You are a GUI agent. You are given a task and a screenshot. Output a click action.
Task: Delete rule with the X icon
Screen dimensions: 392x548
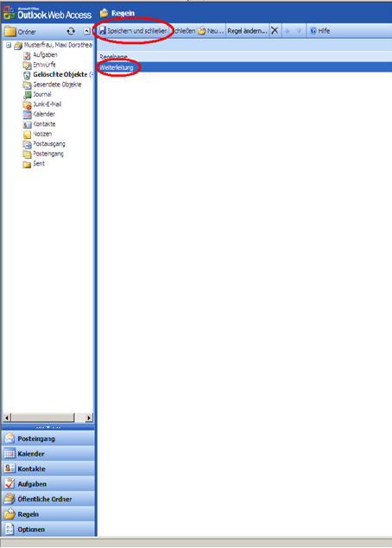pyautogui.click(x=275, y=31)
